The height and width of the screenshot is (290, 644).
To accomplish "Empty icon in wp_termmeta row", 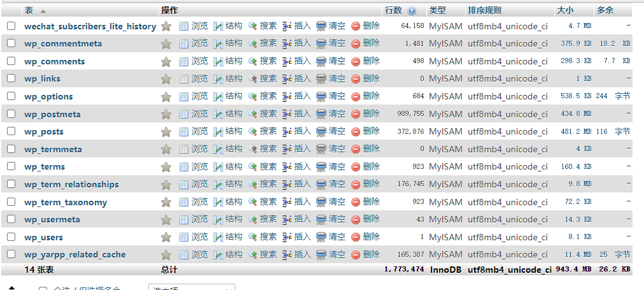I will click(x=321, y=149).
